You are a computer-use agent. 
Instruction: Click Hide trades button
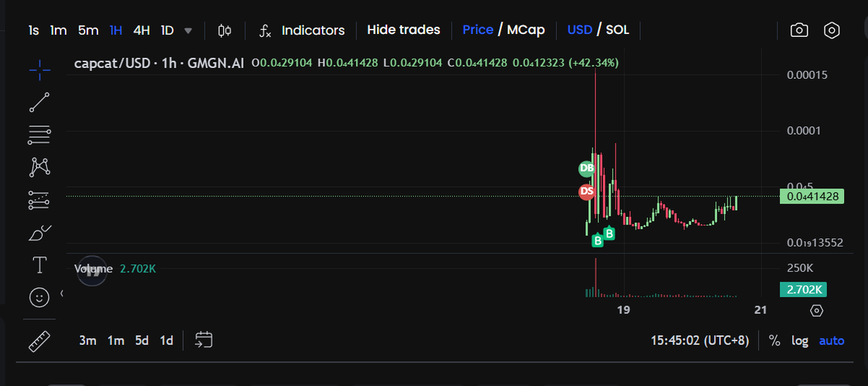click(x=404, y=30)
